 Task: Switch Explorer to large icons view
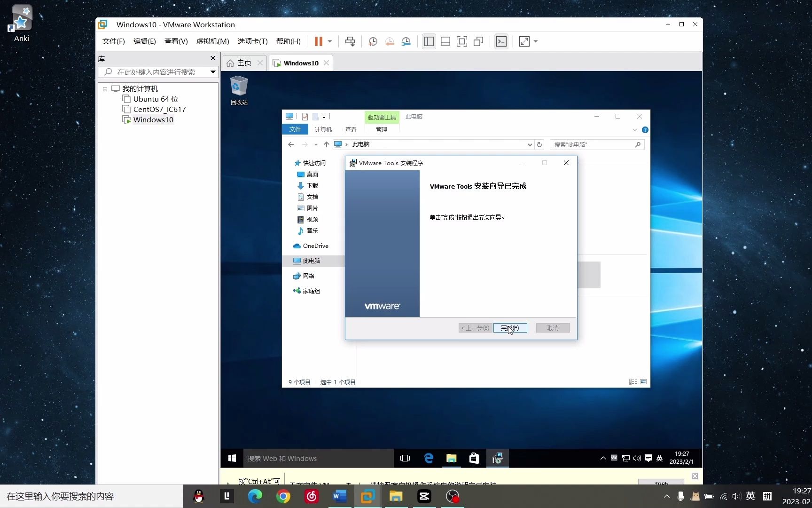[643, 382]
